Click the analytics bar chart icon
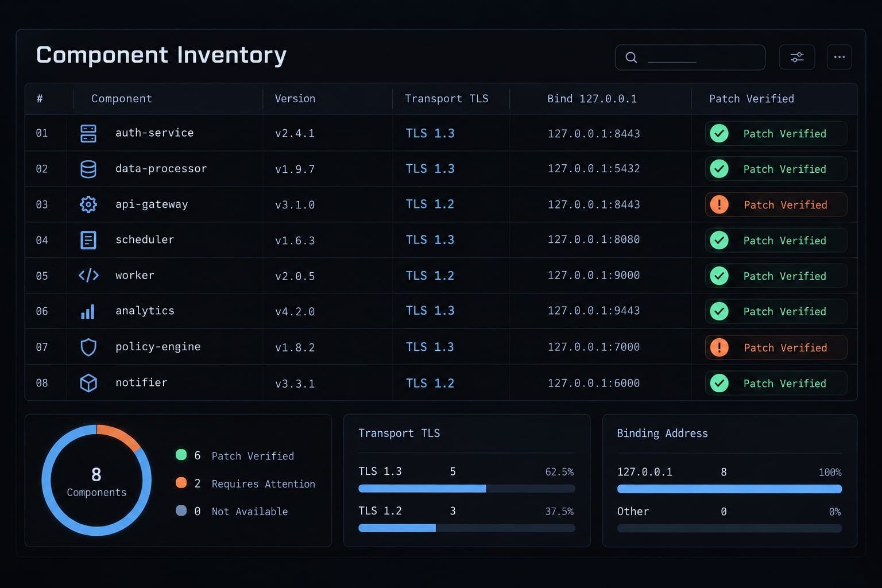 coord(88,311)
